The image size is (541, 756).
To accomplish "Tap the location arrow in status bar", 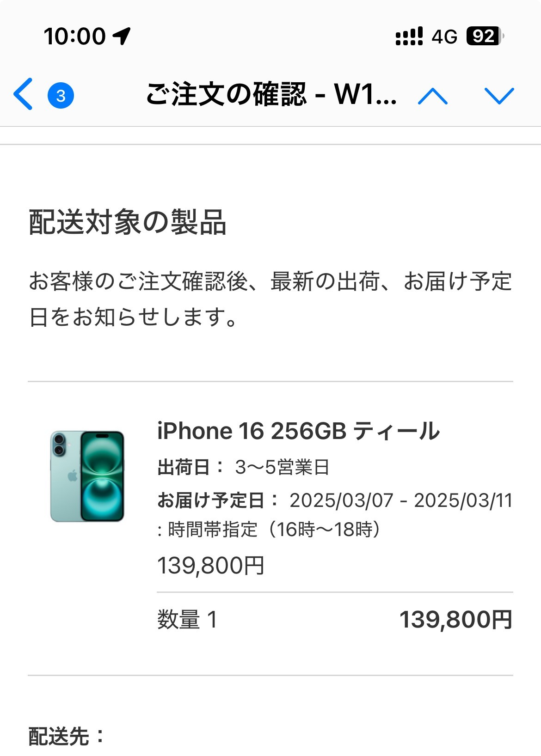I will 122,36.
